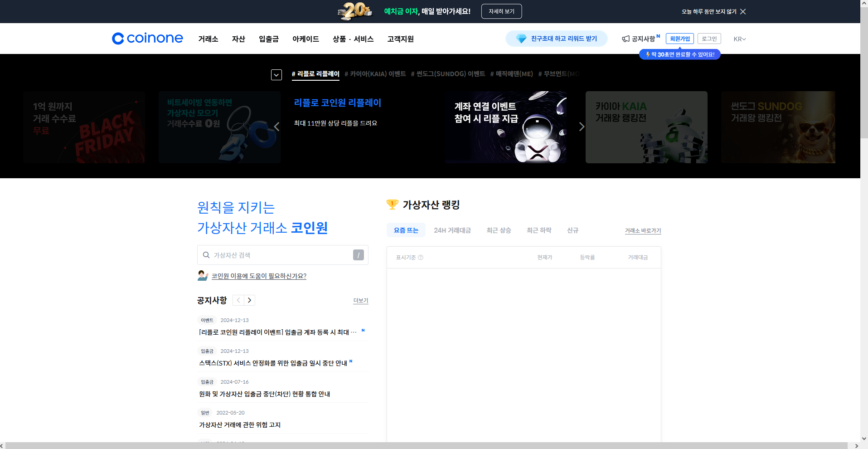This screenshot has width=868, height=449.
Task: Select the 요즘 뜨는 ranking tab
Action: pyautogui.click(x=406, y=230)
